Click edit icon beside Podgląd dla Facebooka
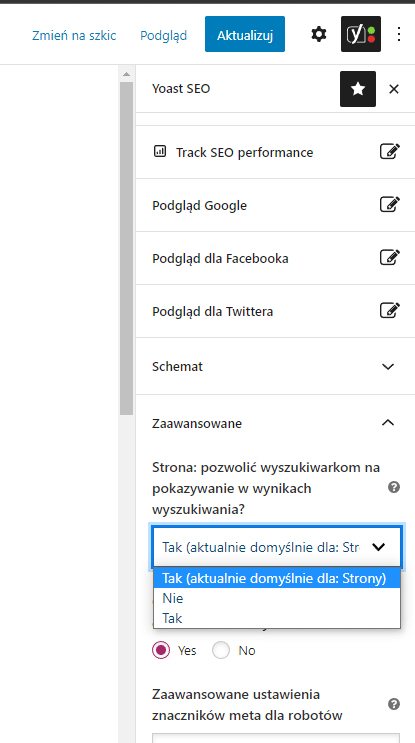Image resolution: width=415 pixels, height=743 pixels. [390, 258]
